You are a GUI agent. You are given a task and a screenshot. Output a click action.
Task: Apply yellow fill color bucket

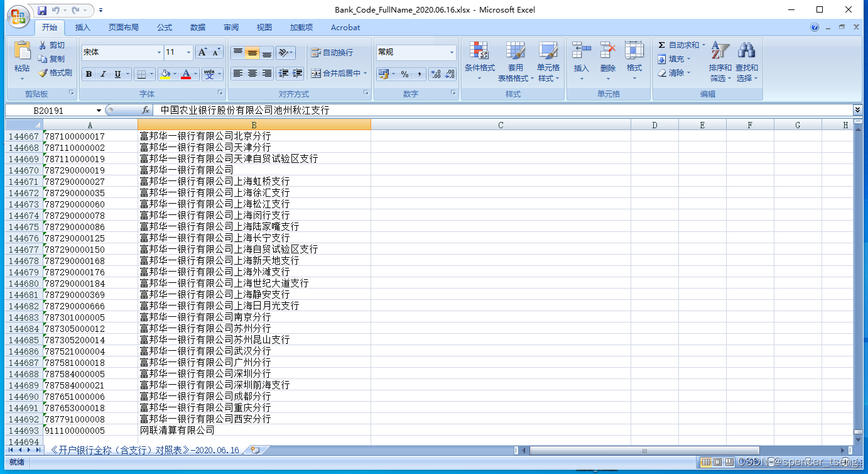[x=165, y=74]
